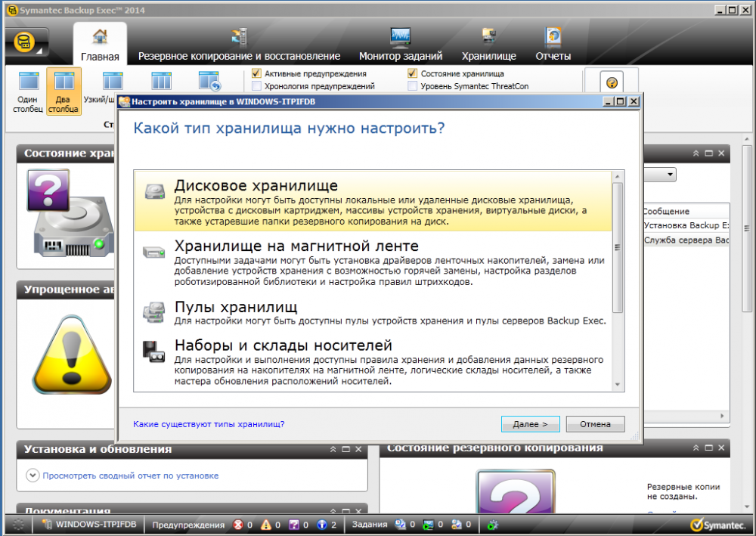The width and height of the screenshot is (756, 536).
Task: Click the dialog list scrollbar thumb
Action: pos(618,247)
